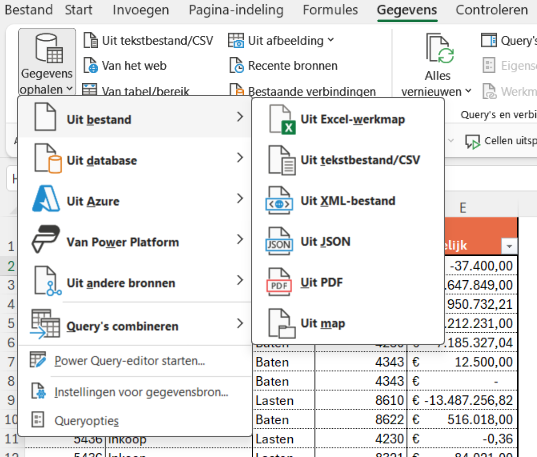Switch to the Pagina-indeling tab
The width and height of the screenshot is (537, 457).
click(x=236, y=10)
